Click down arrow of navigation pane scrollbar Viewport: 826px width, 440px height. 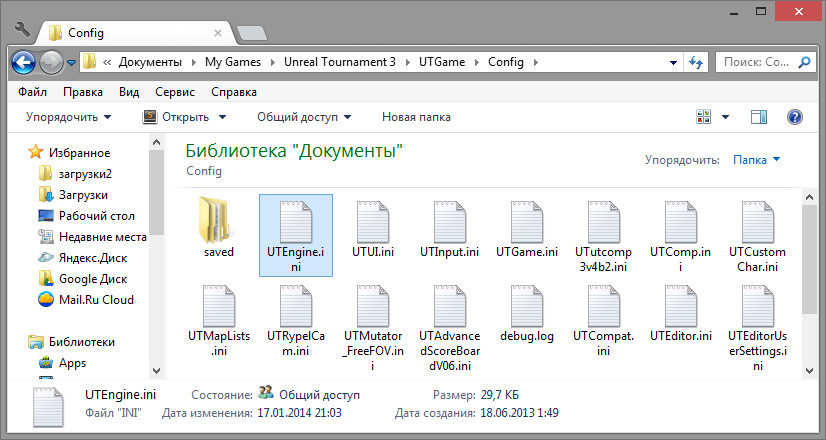coord(156,370)
